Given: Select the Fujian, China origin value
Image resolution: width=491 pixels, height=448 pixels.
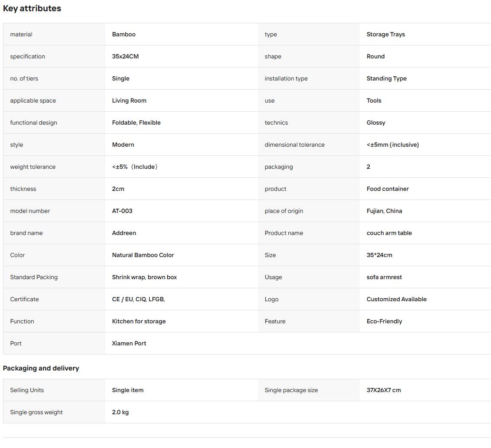Looking at the screenshot, I should pos(384,211).
